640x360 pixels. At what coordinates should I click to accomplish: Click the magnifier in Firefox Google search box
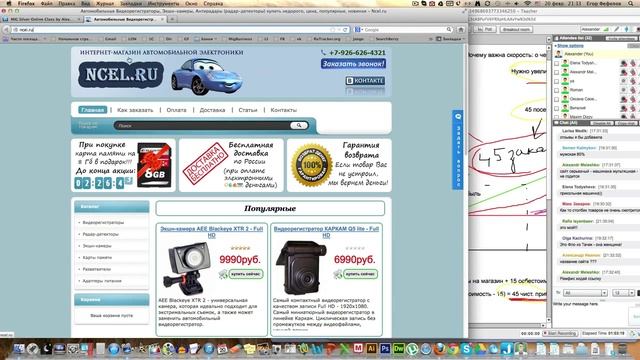click(449, 30)
